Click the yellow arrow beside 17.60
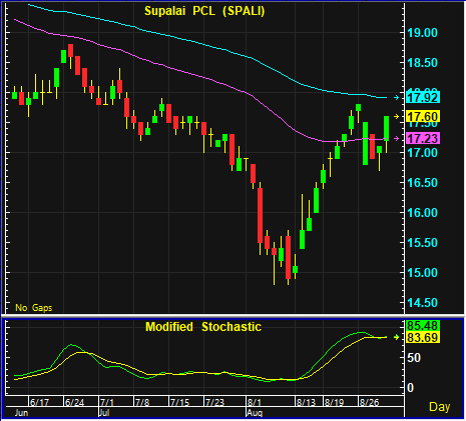The width and height of the screenshot is (466, 421). click(x=396, y=116)
